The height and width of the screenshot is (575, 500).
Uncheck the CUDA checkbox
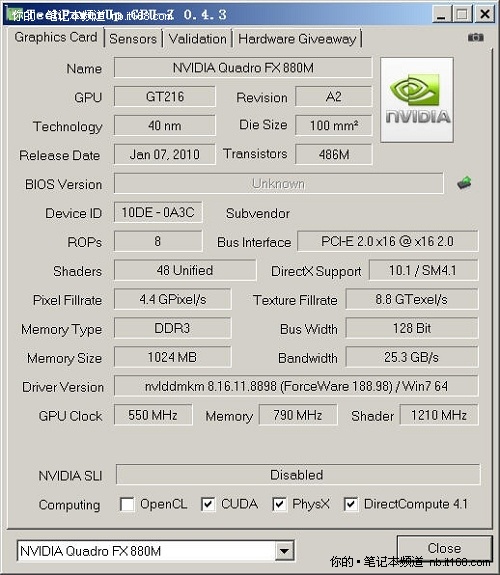coord(208,504)
